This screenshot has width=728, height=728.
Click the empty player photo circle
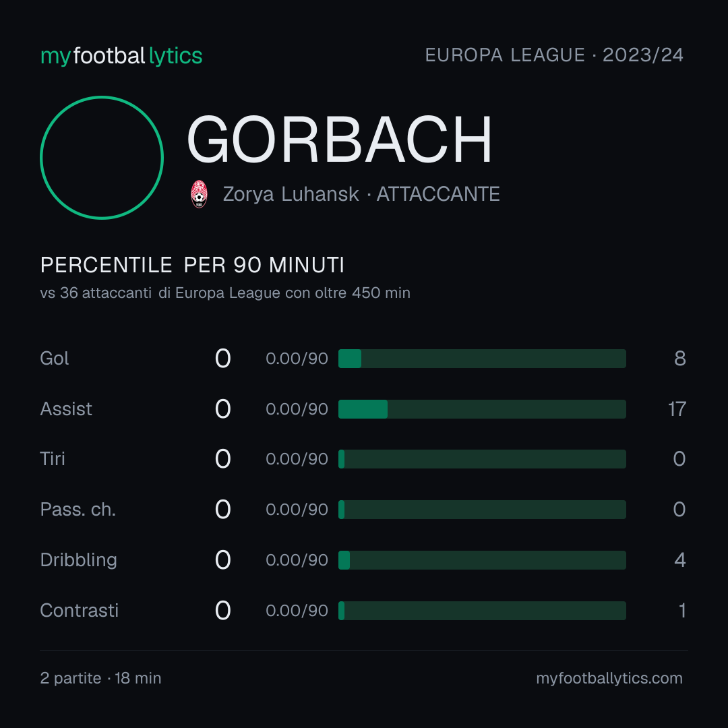point(102,157)
